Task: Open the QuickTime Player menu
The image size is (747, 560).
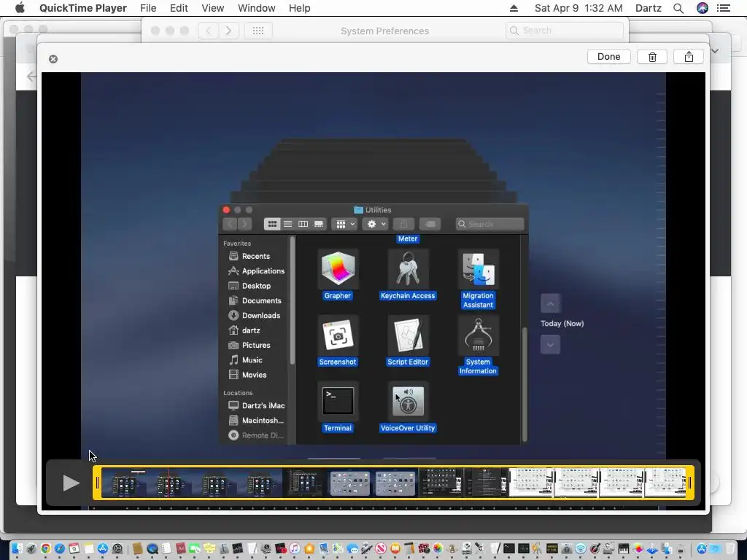Action: (x=83, y=8)
